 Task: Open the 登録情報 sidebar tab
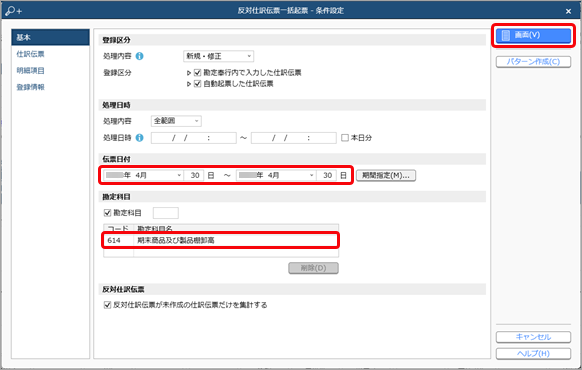tap(30, 87)
